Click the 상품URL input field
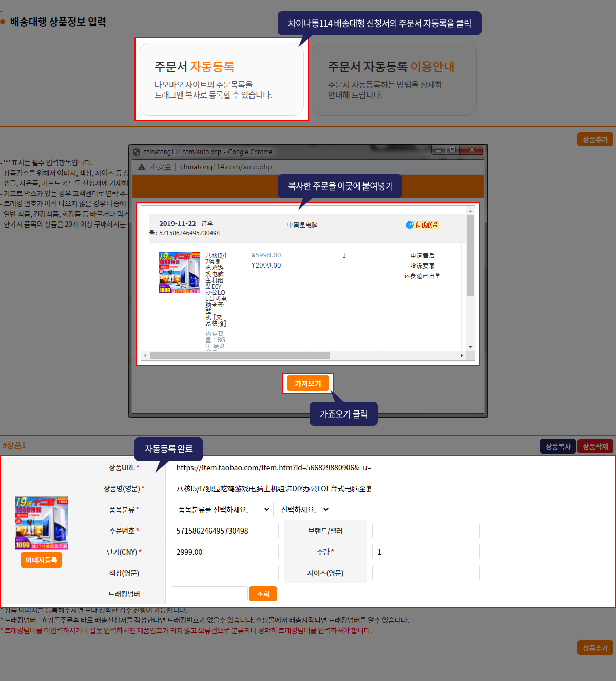 273,467
